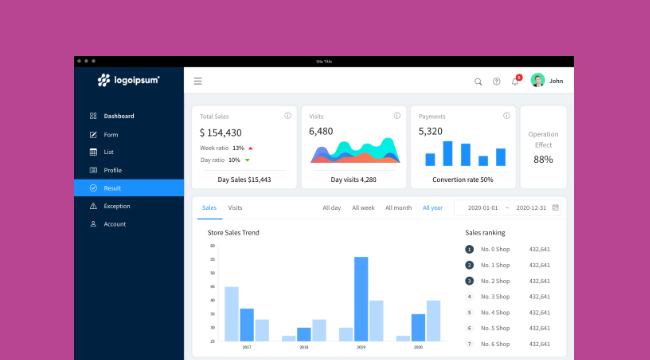
Task: Select the All month filter
Action: click(x=398, y=208)
